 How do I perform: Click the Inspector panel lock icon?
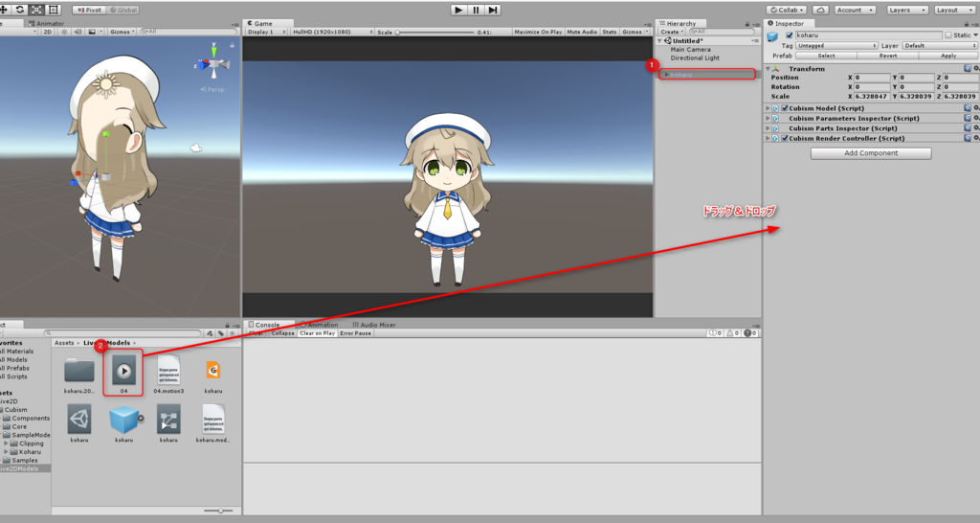(967, 24)
